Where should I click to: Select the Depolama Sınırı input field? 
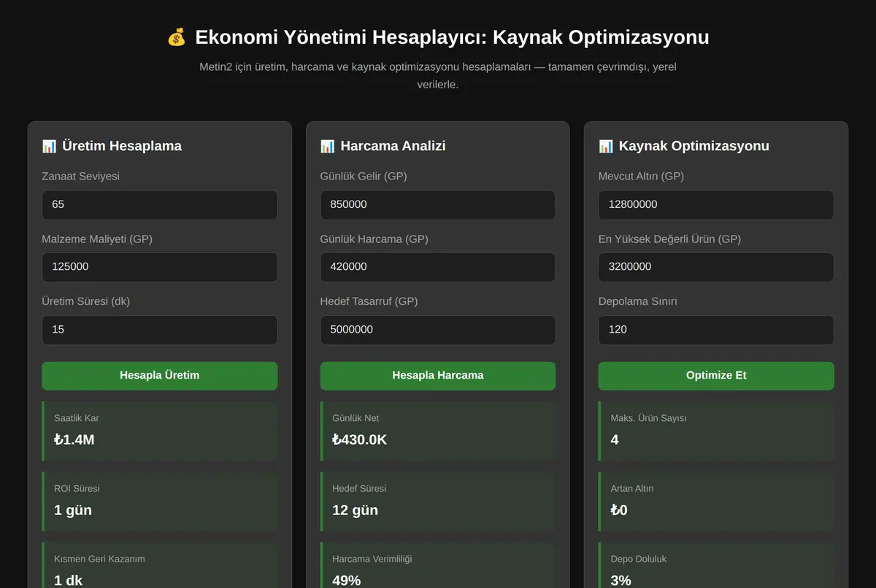[x=716, y=330]
